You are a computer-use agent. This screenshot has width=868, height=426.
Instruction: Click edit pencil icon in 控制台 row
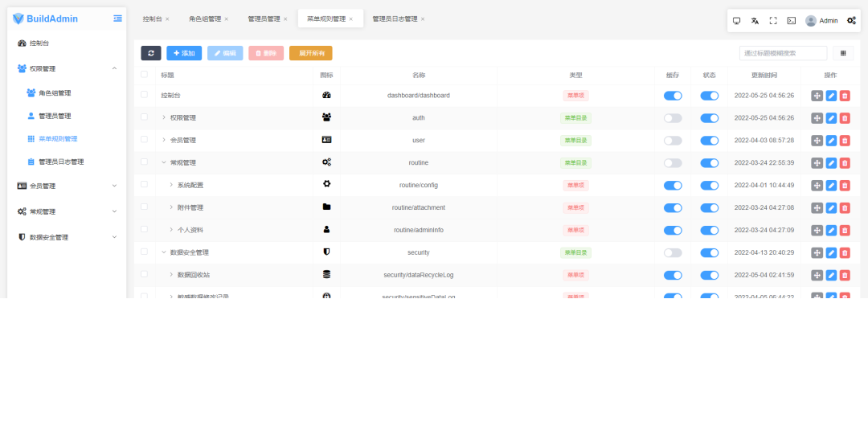(x=831, y=96)
